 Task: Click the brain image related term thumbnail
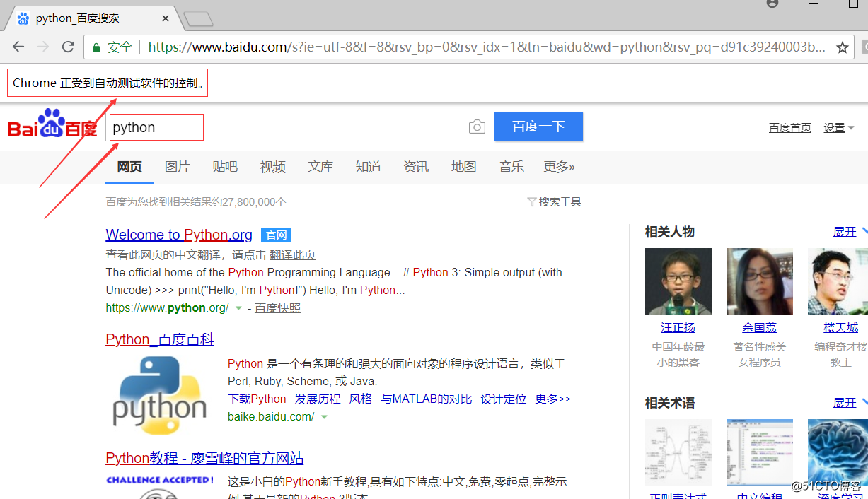(x=838, y=452)
